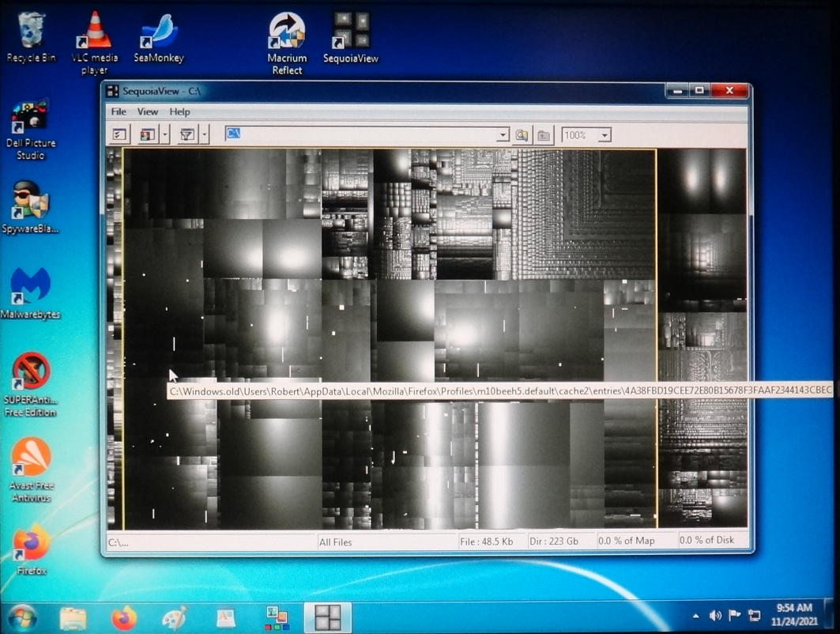Click 'File : 48.5 Kb' in status bar
Image resolution: width=840 pixels, height=634 pixels.
tap(486, 542)
